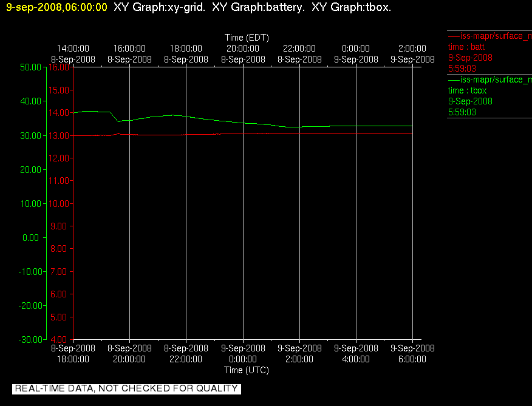Click the 16.00 red axis tick label

click(59, 67)
